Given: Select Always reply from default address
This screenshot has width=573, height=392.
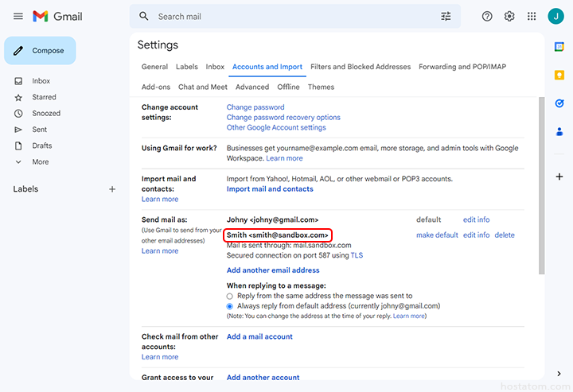Looking at the screenshot, I should pos(230,306).
